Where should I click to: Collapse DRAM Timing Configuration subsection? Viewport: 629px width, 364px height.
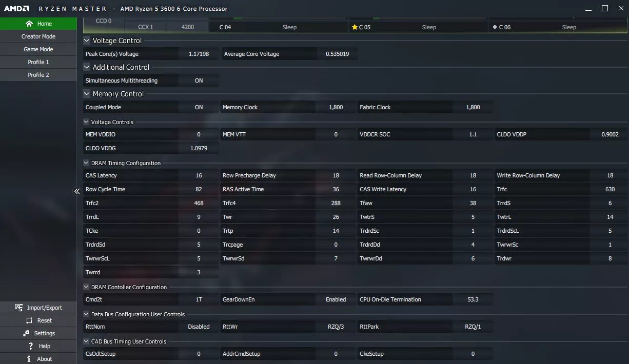[x=86, y=163]
